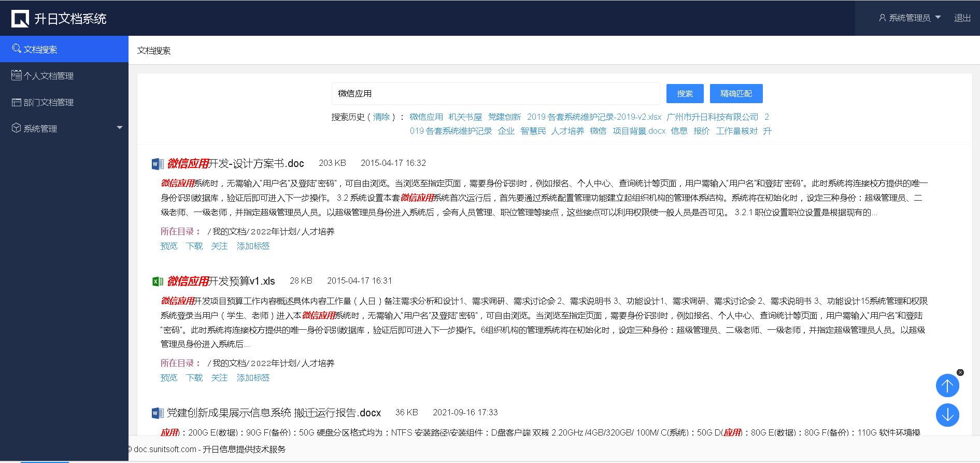Select history keyword 党建创新
This screenshot has height=463, width=980.
(x=505, y=117)
